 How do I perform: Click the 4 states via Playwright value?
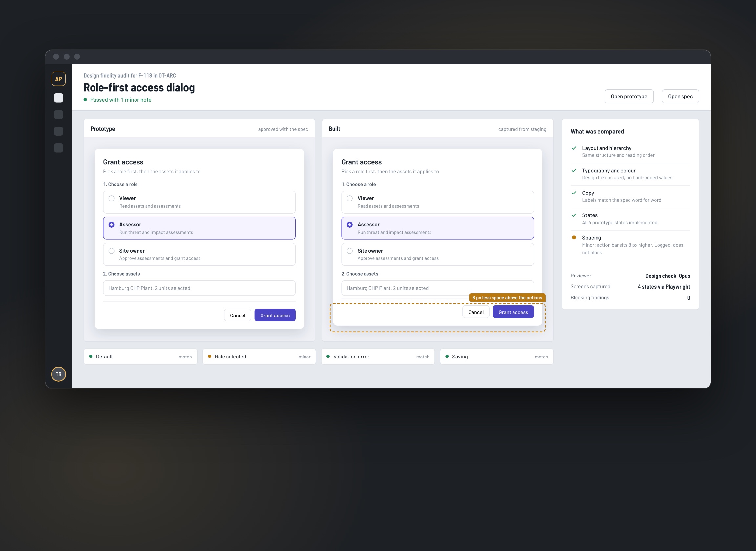[664, 287]
